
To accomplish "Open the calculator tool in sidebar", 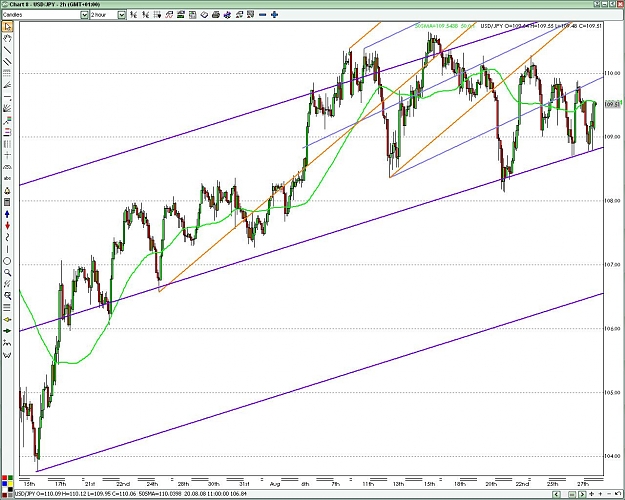I will (x=7, y=202).
